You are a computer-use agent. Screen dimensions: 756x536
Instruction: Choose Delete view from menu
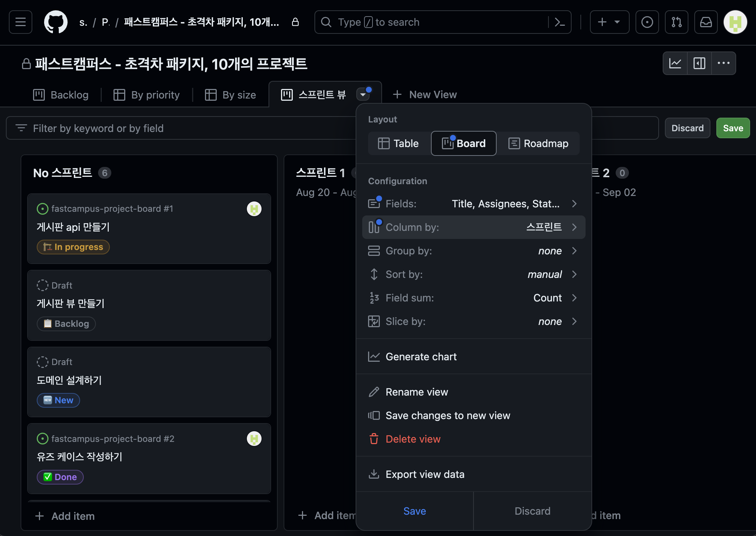pos(413,439)
